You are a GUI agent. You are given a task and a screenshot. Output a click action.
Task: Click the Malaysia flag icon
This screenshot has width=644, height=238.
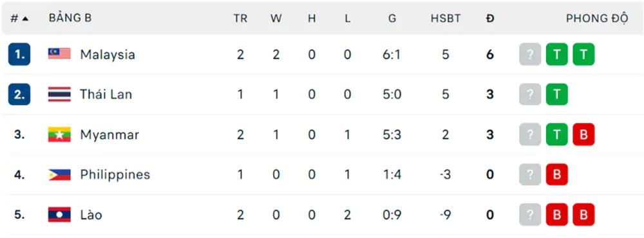(59, 54)
